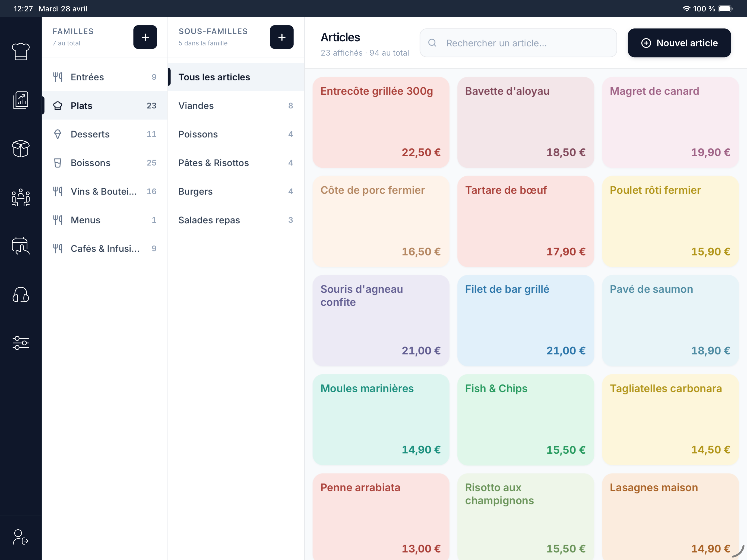Screen dimensions: 747x560
Task: Open the Filet de bar grillé card
Action: pos(526,321)
